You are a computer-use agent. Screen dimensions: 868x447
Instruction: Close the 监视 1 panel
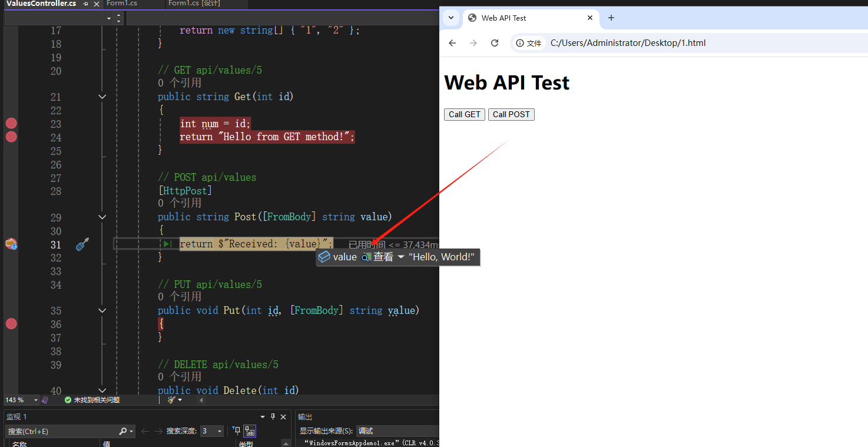tap(283, 417)
